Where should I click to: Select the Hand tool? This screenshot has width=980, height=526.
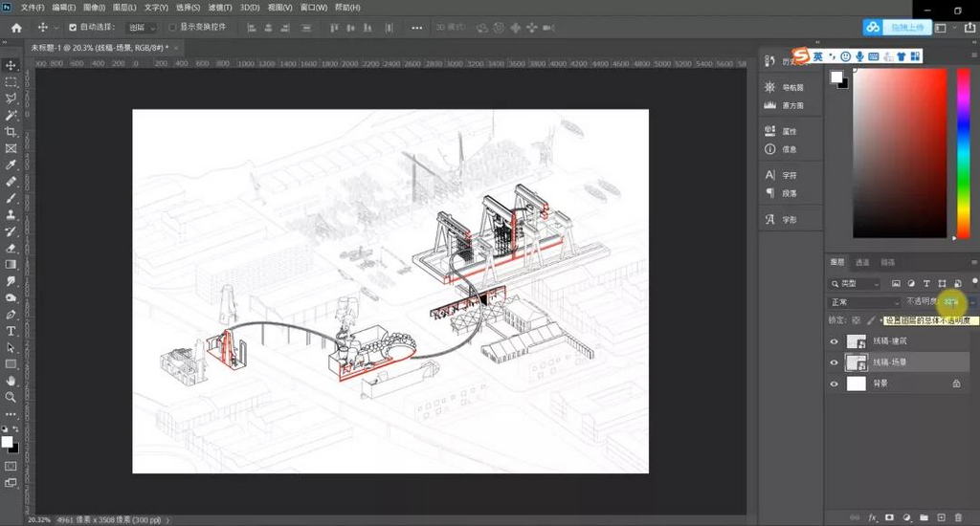tap(11, 381)
